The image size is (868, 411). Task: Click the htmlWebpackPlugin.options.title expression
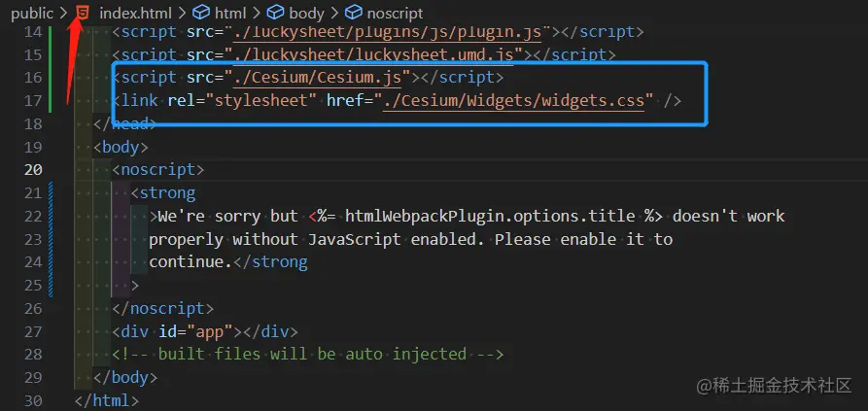click(490, 216)
